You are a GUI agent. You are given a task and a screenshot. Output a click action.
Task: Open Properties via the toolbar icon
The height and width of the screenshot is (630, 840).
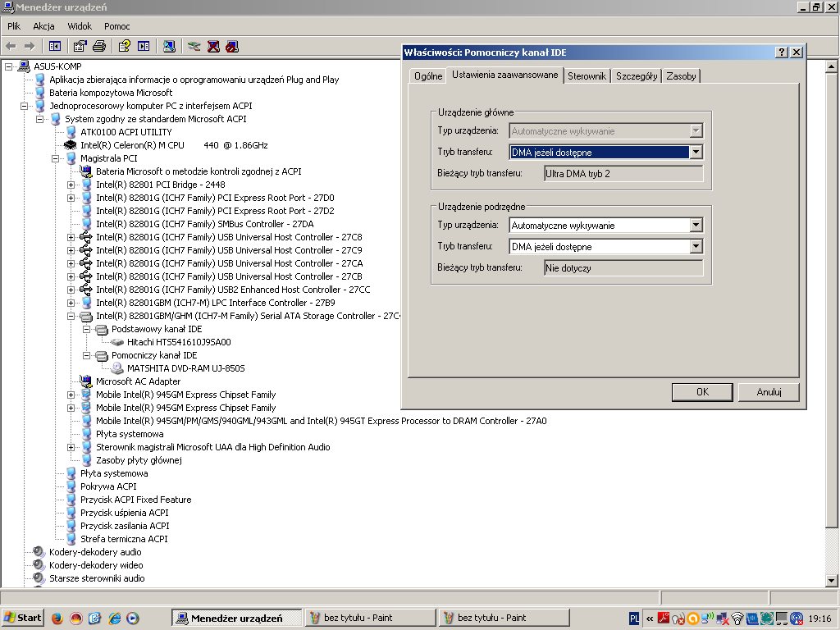tap(80, 47)
